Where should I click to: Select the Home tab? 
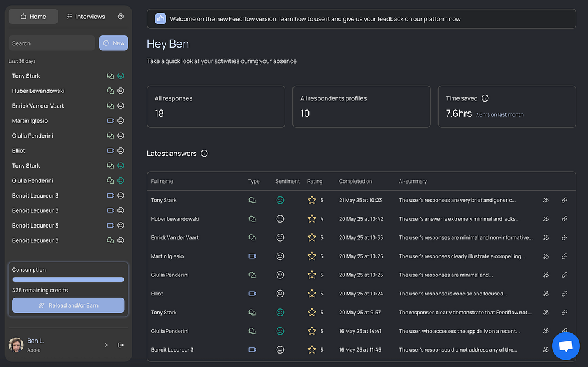tap(34, 17)
